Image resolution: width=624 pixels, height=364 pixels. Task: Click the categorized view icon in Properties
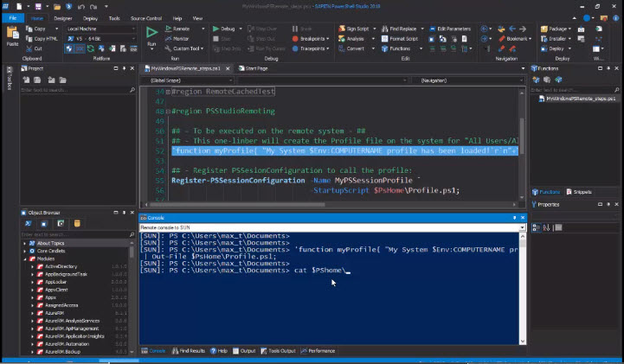click(536, 227)
